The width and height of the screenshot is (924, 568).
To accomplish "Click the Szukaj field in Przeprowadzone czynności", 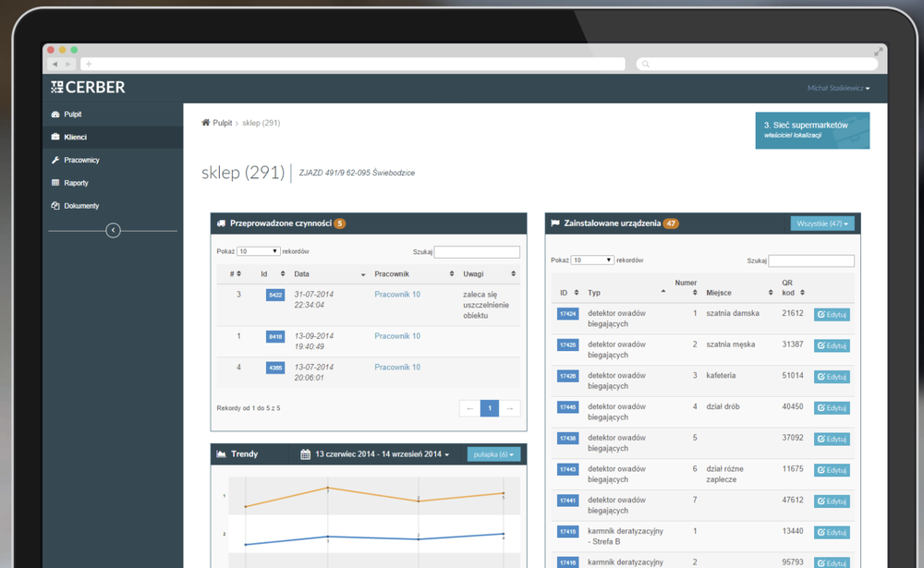I will 477,251.
